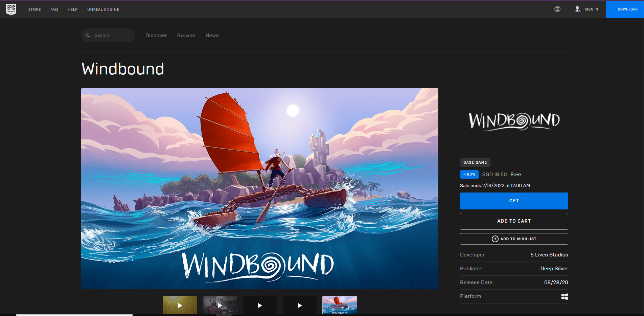This screenshot has width=644, height=316.
Task: Play the fourth video thumbnail
Action: tap(300, 305)
